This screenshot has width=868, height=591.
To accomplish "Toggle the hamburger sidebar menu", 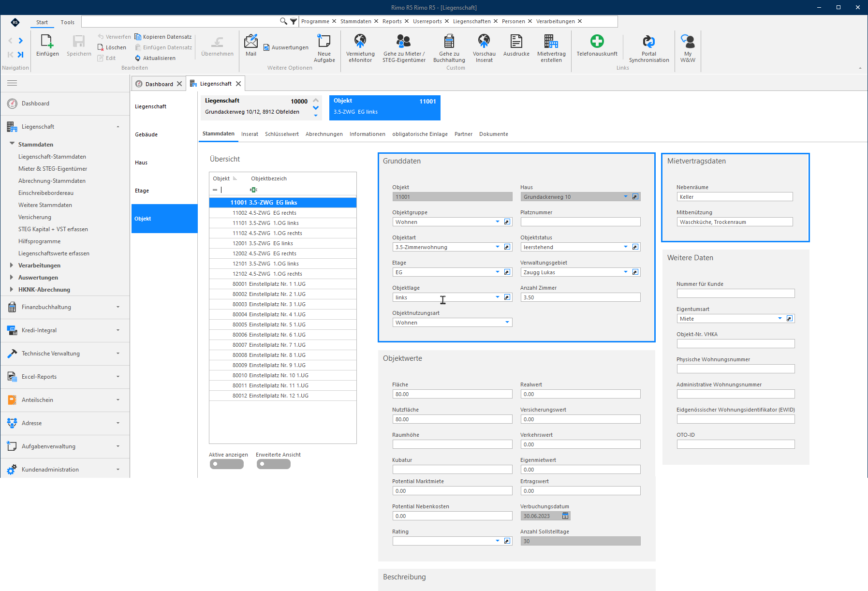I will tap(12, 83).
